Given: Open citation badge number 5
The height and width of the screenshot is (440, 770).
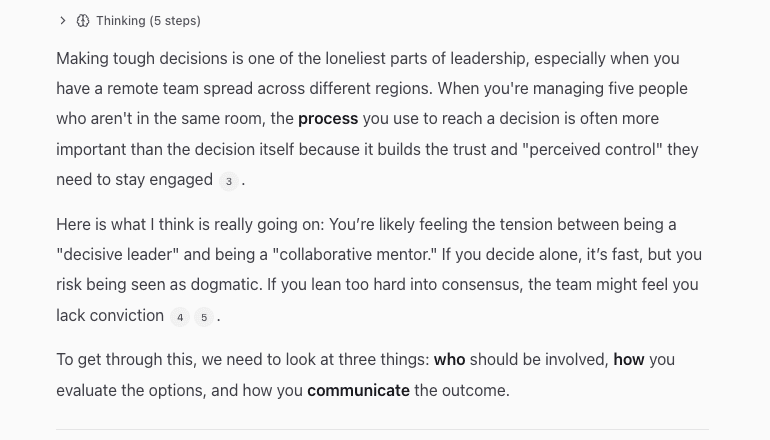Looking at the screenshot, I should click(204, 317).
